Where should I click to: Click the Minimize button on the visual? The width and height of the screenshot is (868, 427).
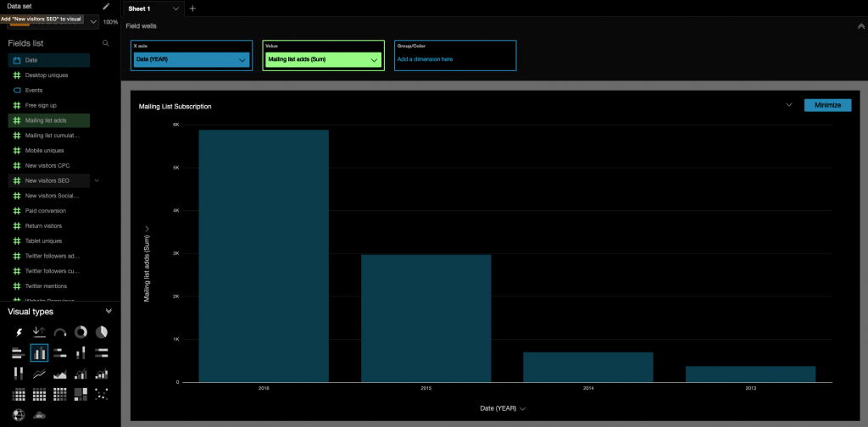click(x=826, y=105)
